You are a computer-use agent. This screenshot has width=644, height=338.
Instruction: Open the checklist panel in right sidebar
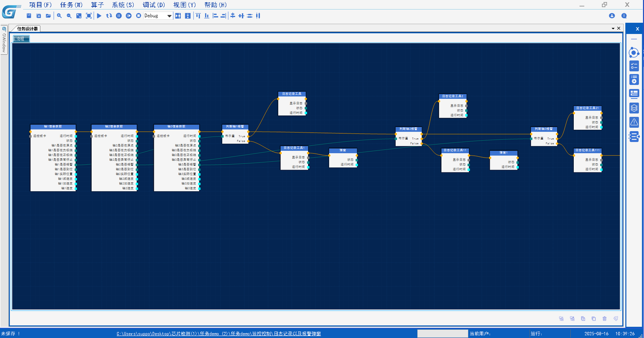[634, 66]
